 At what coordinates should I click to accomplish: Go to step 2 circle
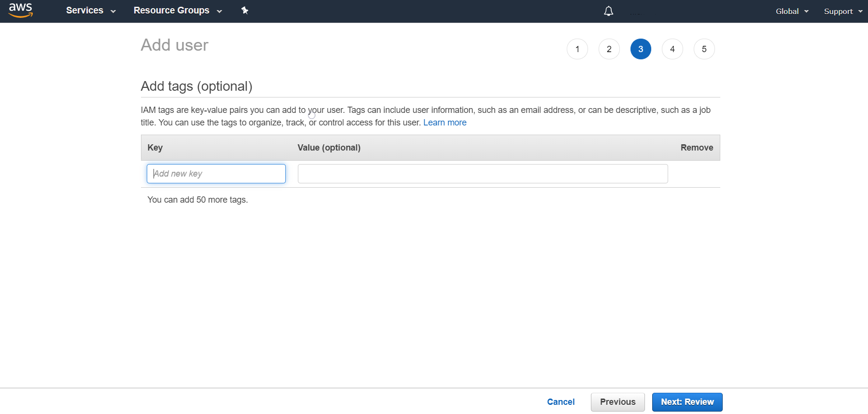point(609,49)
